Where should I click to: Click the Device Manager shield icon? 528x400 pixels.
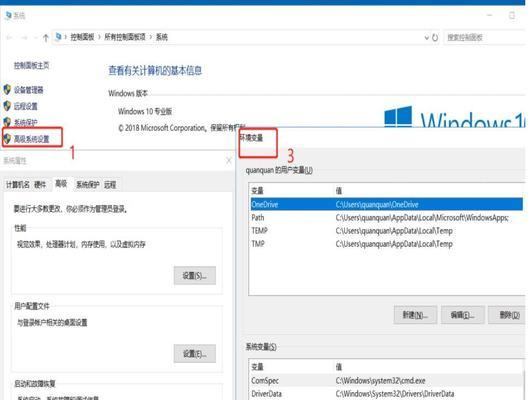point(7,90)
